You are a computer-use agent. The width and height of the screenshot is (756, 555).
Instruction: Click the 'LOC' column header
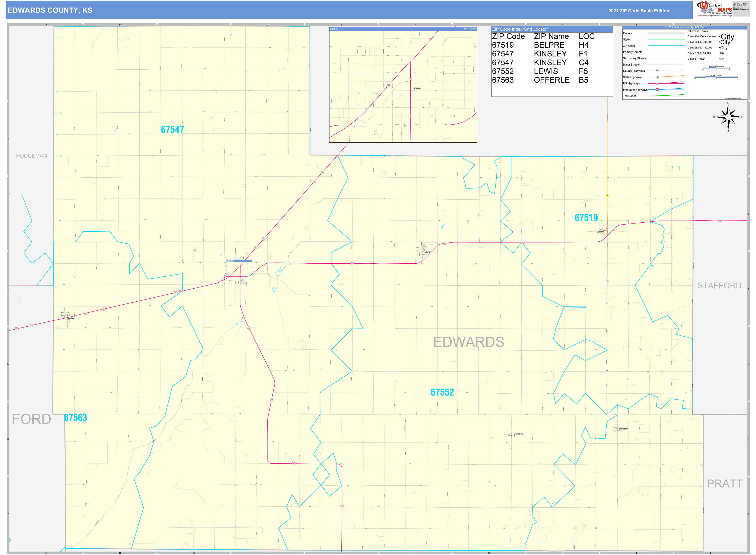pyautogui.click(x=587, y=36)
